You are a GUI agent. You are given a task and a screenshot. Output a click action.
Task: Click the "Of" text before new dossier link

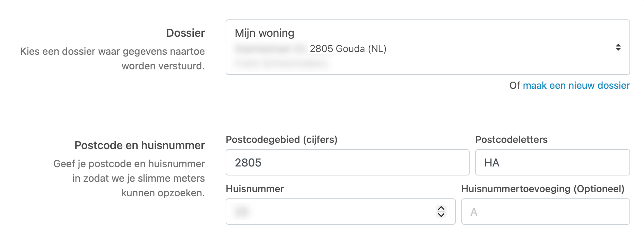click(x=514, y=85)
